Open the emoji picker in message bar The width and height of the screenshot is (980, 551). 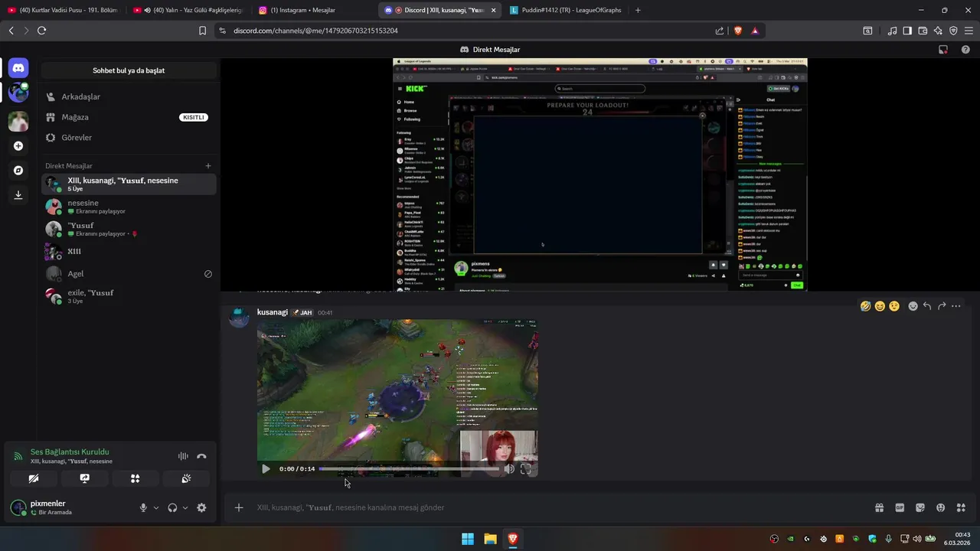[x=940, y=507]
